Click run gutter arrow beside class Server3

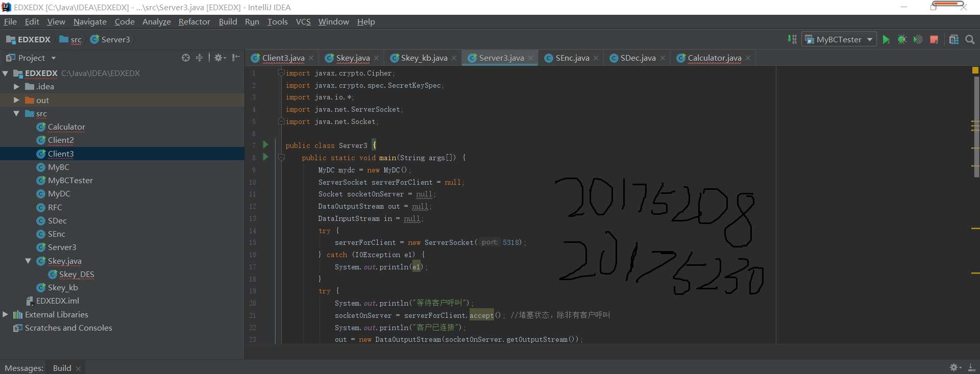(x=265, y=145)
